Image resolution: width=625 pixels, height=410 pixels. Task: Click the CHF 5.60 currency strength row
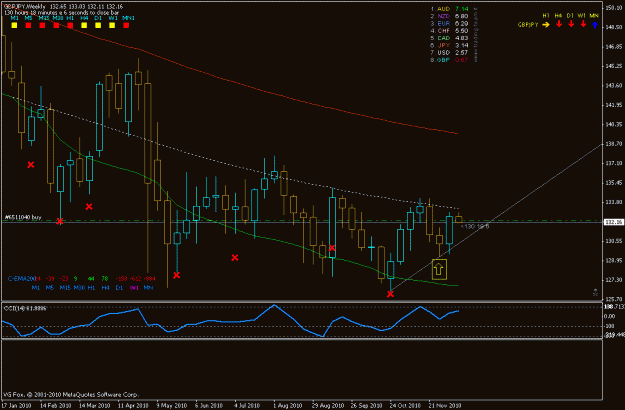click(450, 31)
